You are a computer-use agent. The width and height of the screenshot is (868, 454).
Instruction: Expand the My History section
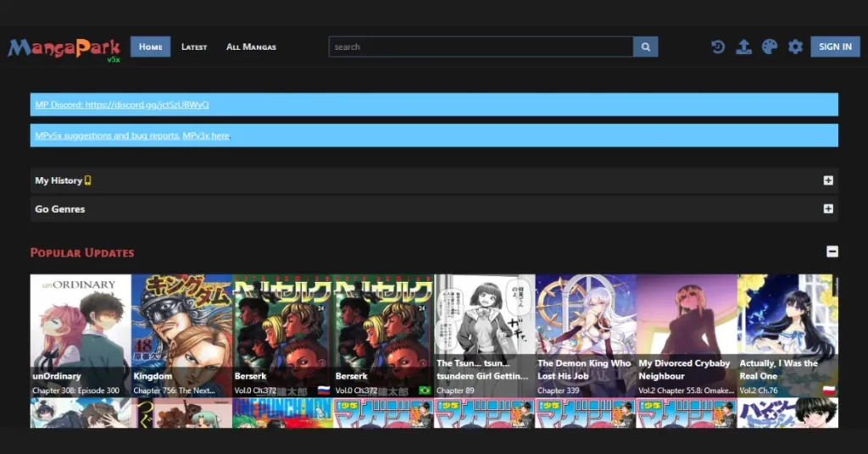(828, 180)
